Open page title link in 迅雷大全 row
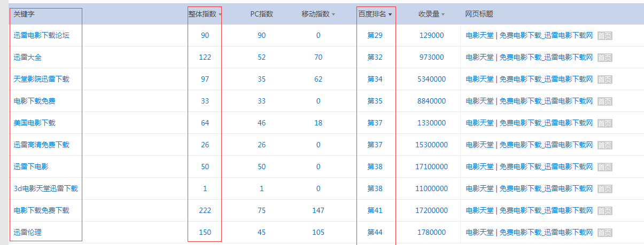 pos(529,57)
